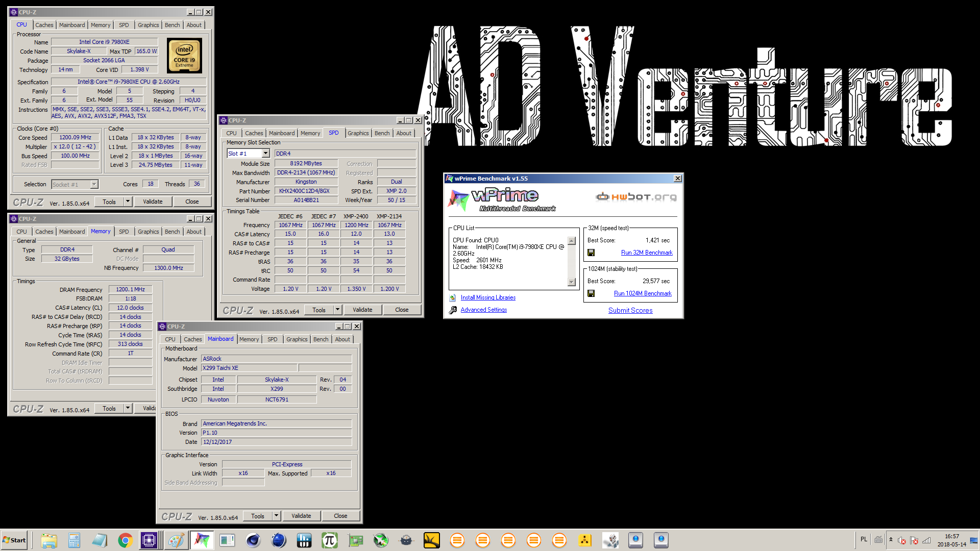Open the yellow radiation-symbol taskbar icon
The height and width of the screenshot is (551, 980).
(585, 540)
